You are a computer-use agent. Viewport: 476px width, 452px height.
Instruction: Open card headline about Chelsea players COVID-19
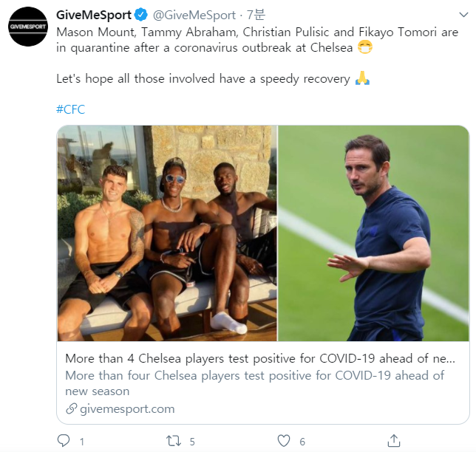tap(259, 358)
